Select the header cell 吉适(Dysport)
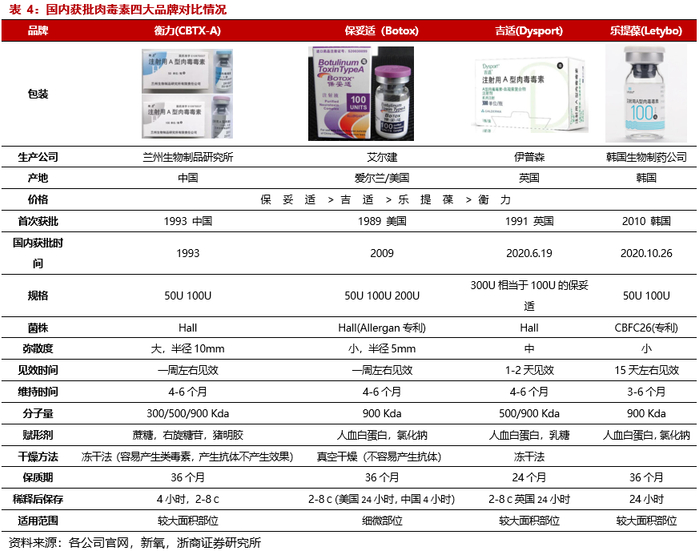The height and width of the screenshot is (551, 700). [529, 30]
